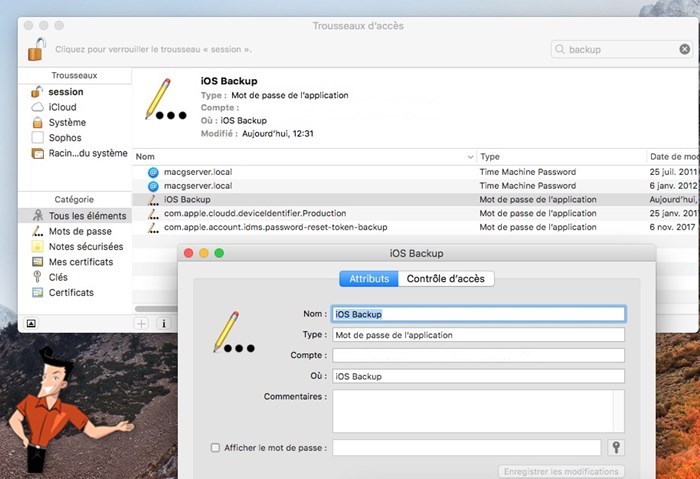This screenshot has height=479, width=700.
Task: Click the Racin...du système certificate icon
Action: click(x=38, y=153)
